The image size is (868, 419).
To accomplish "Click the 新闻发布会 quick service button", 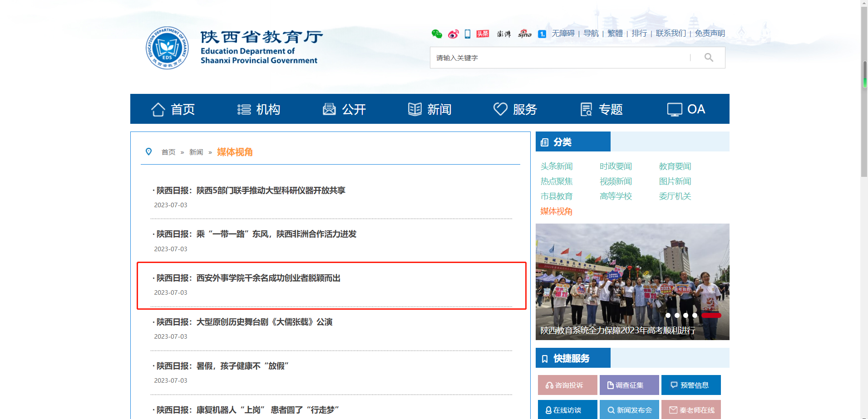I will (629, 409).
